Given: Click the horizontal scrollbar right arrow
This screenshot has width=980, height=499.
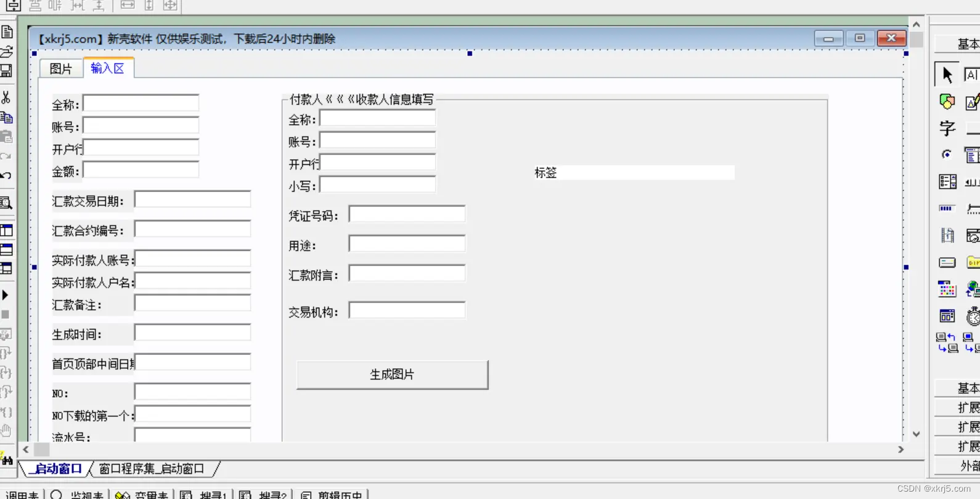Looking at the screenshot, I should pos(901,450).
